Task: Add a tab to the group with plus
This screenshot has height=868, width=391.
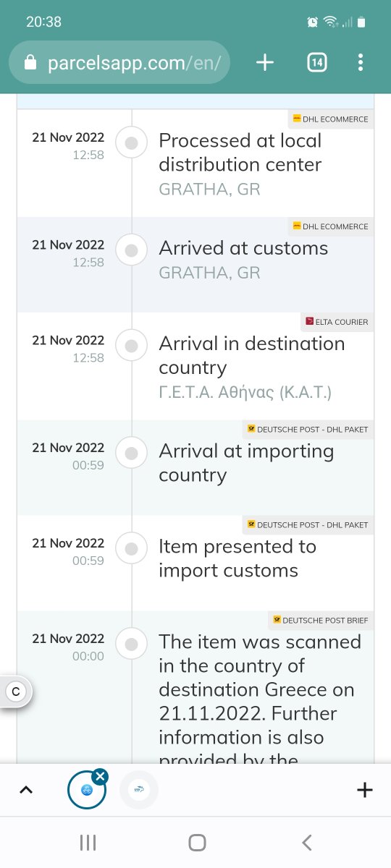Action: click(x=365, y=790)
